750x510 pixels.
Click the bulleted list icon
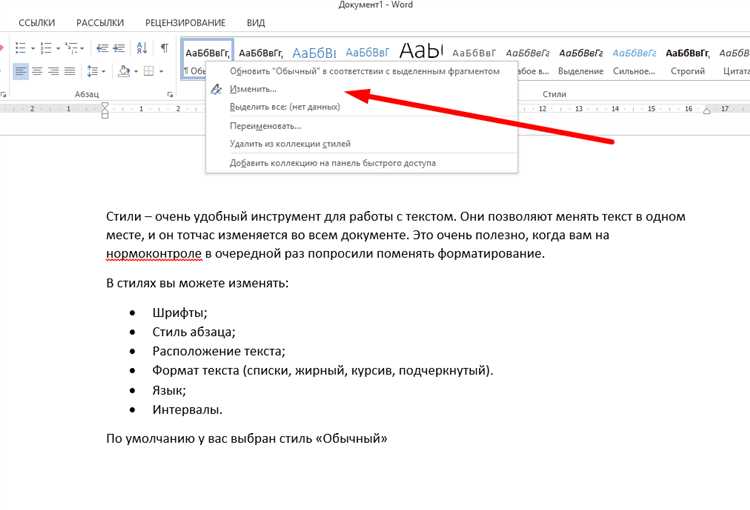tap(21, 48)
